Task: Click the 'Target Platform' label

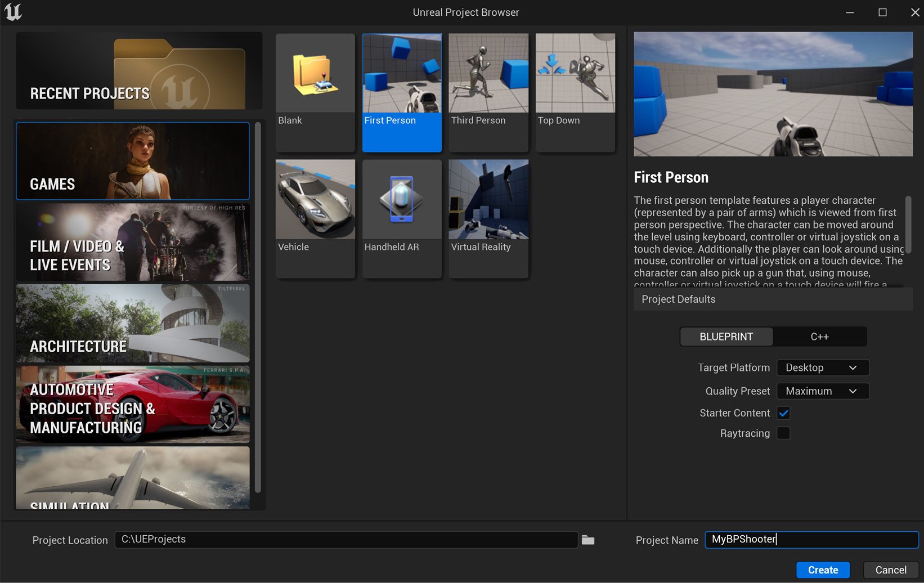Action: [x=733, y=367]
